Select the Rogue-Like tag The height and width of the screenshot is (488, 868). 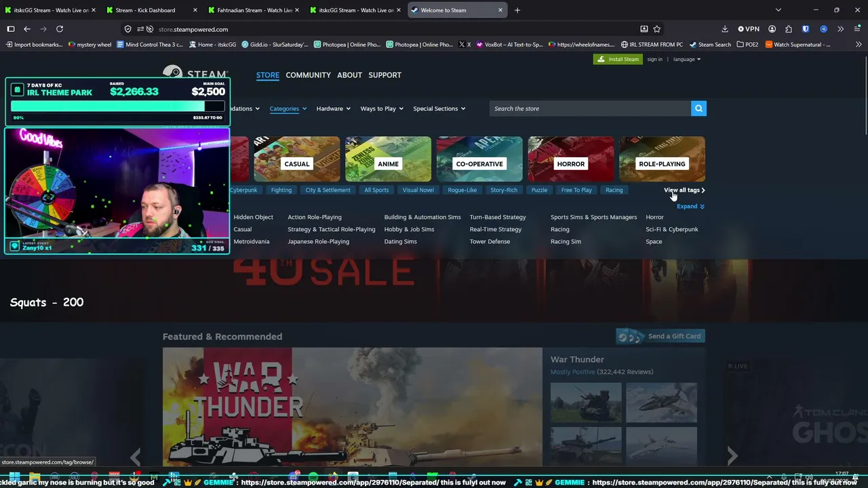(x=462, y=190)
